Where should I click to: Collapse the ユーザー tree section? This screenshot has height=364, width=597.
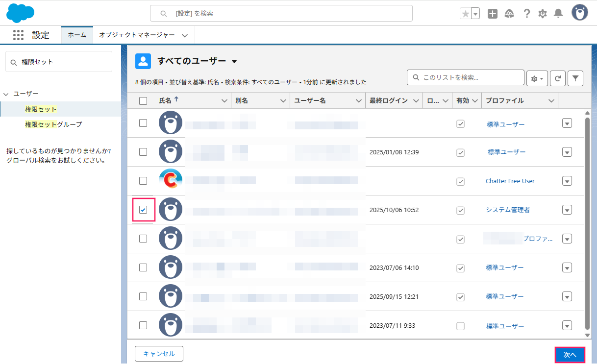pos(6,94)
